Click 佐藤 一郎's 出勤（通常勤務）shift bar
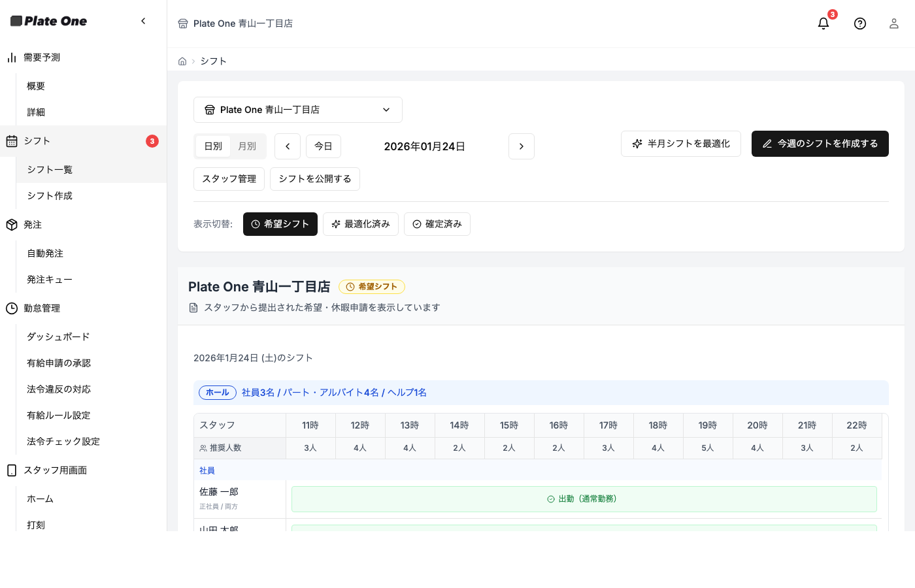 (584, 499)
